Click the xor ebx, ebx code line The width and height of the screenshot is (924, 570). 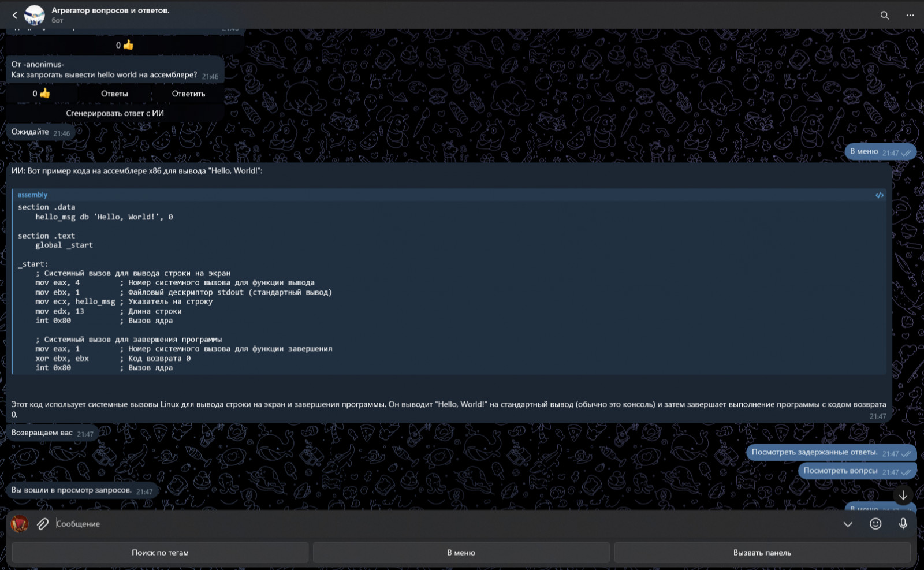pyautogui.click(x=113, y=359)
